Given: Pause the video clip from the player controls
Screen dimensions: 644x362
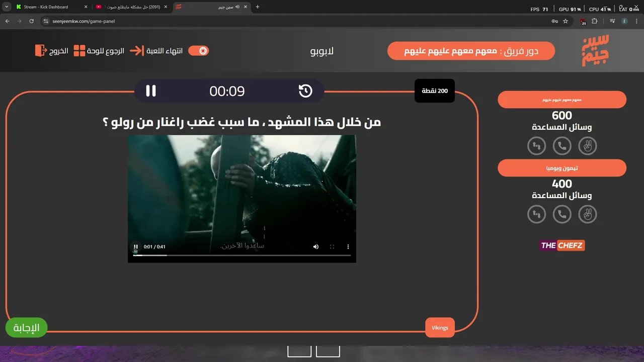Looking at the screenshot, I should tap(136, 247).
